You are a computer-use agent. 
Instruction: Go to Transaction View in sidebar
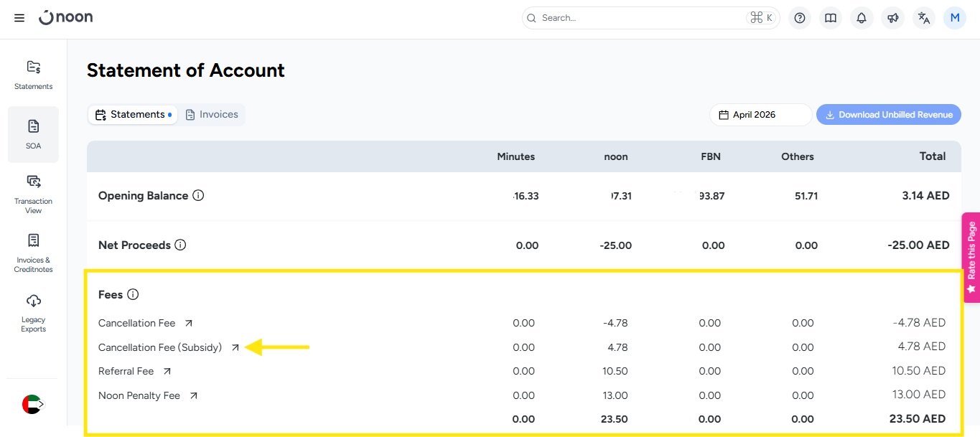pyautogui.click(x=33, y=194)
